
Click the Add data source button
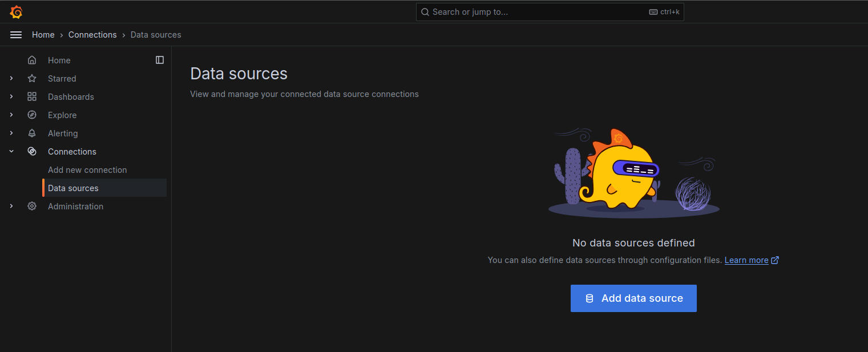tap(633, 298)
